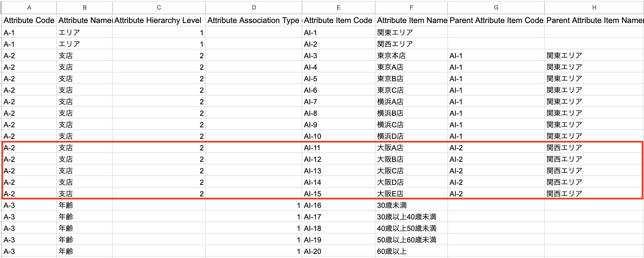
Task: Select column H header
Action: pyautogui.click(x=594, y=7)
